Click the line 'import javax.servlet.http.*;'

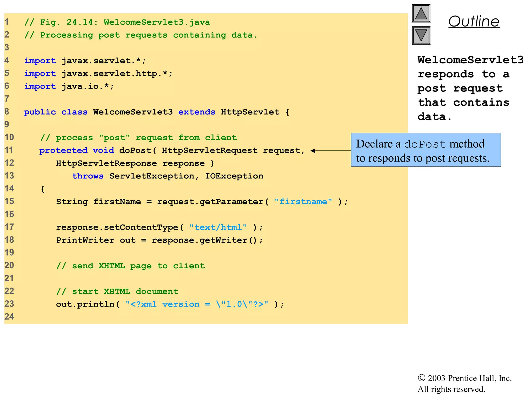pyautogui.click(x=98, y=74)
